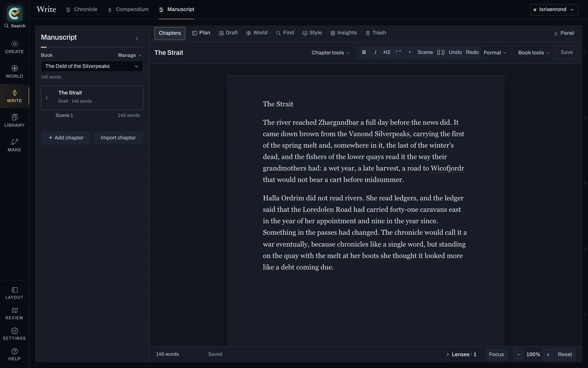588x368 pixels.
Task: Open the Make section
Action: pyautogui.click(x=14, y=145)
